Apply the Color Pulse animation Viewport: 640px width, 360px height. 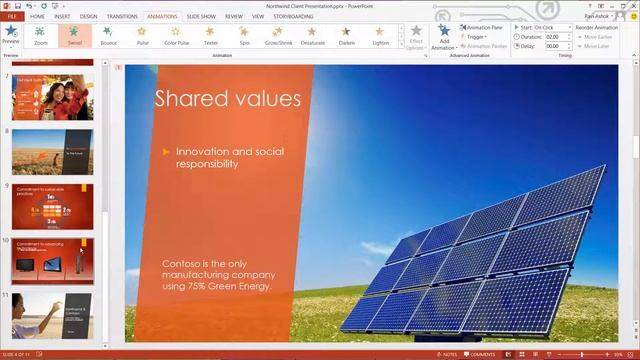click(x=176, y=36)
